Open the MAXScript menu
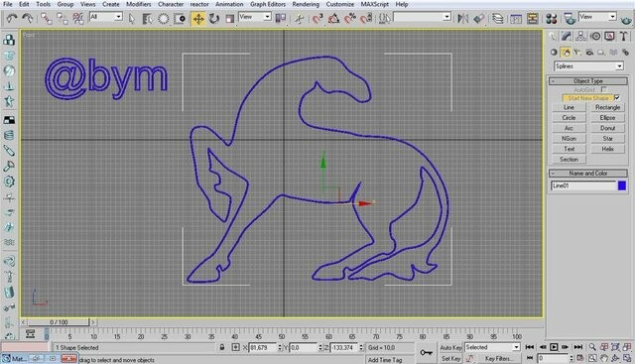Image resolution: width=635 pixels, height=364 pixels. click(x=375, y=4)
